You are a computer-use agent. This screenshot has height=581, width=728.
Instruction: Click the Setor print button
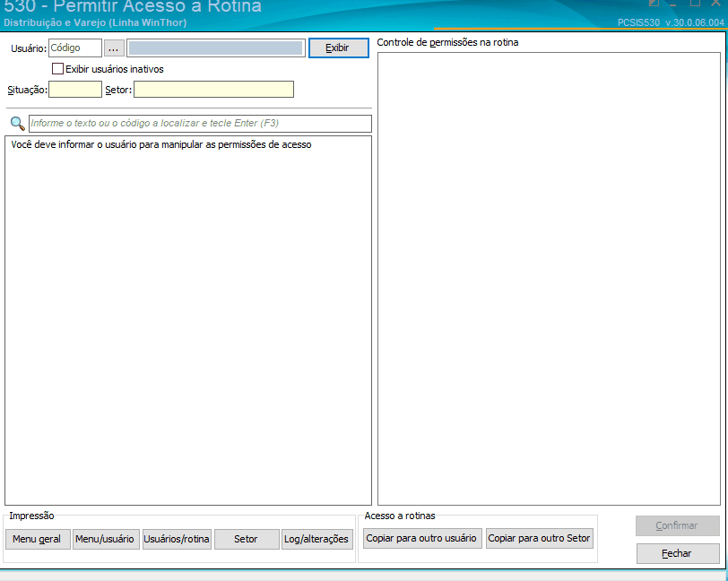247,539
